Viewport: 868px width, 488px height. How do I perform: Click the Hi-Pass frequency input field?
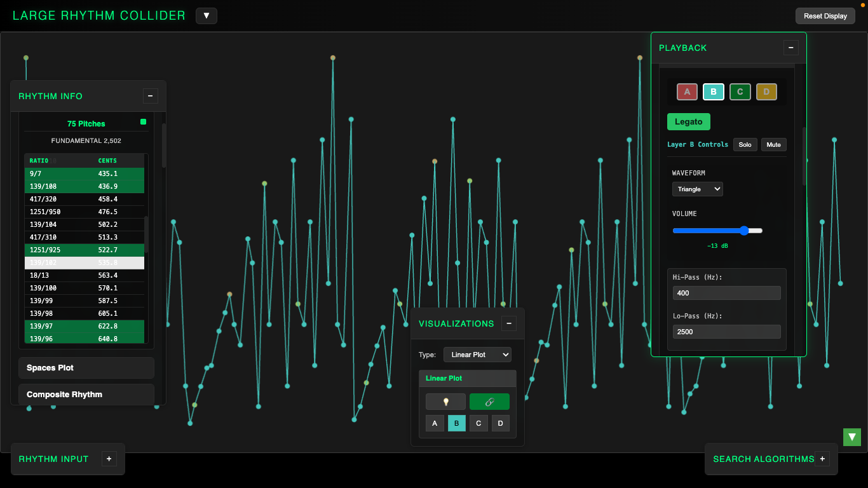726,293
